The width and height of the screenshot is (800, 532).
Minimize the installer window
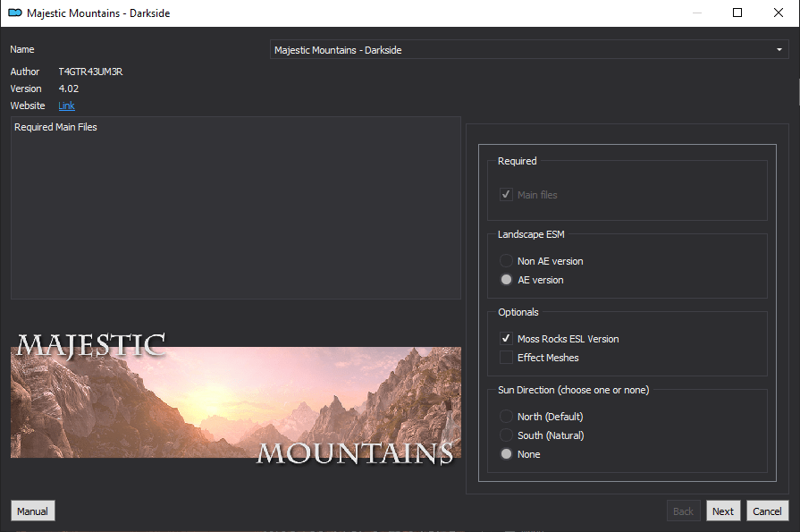[697, 13]
